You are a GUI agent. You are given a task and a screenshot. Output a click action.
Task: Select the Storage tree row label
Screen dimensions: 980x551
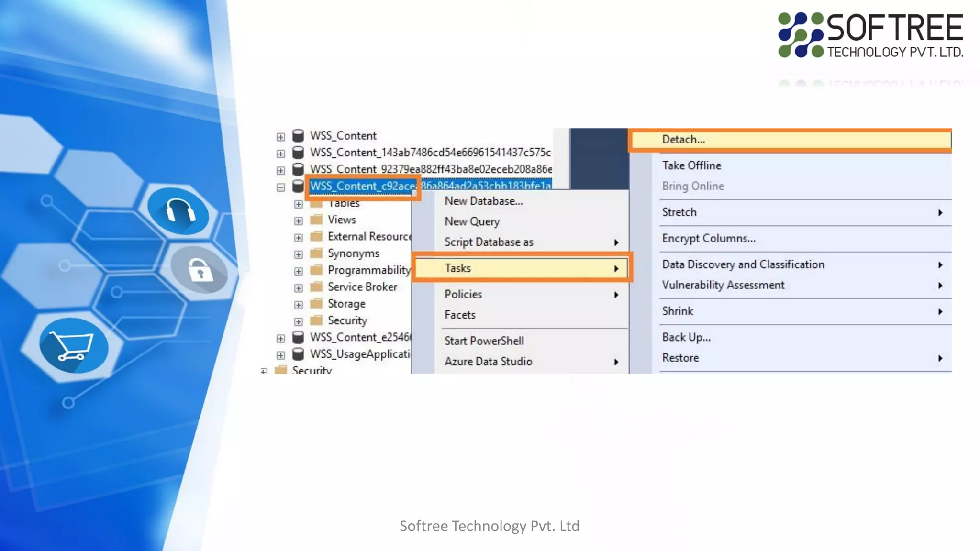click(346, 304)
